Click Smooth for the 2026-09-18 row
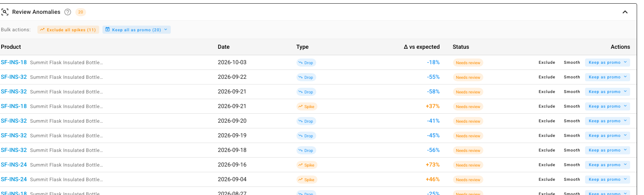This screenshot has width=644, height=195. click(x=572, y=150)
